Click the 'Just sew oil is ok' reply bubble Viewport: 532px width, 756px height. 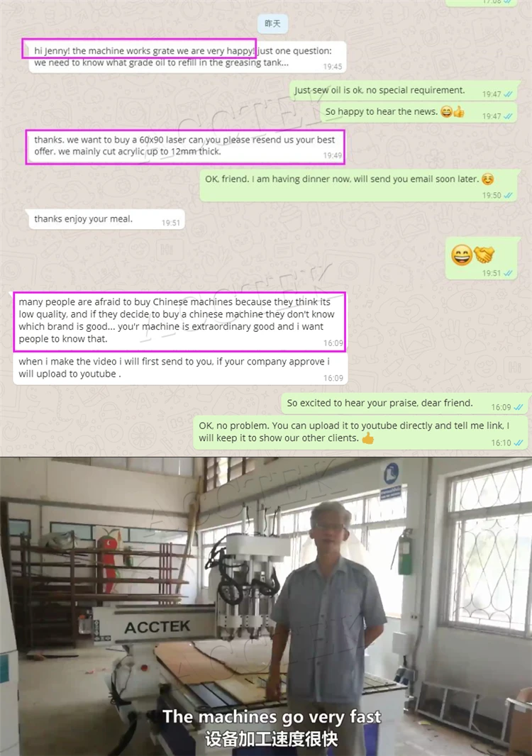(403, 91)
